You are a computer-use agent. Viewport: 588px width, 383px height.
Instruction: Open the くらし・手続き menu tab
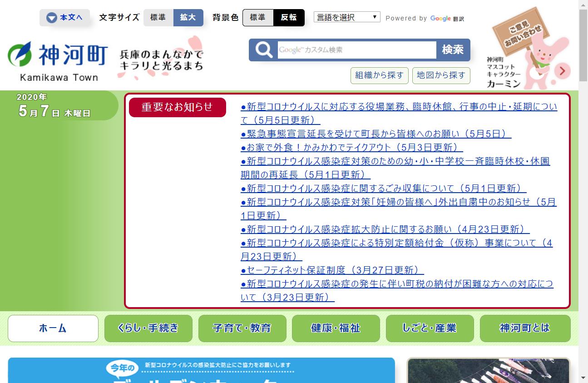(148, 328)
